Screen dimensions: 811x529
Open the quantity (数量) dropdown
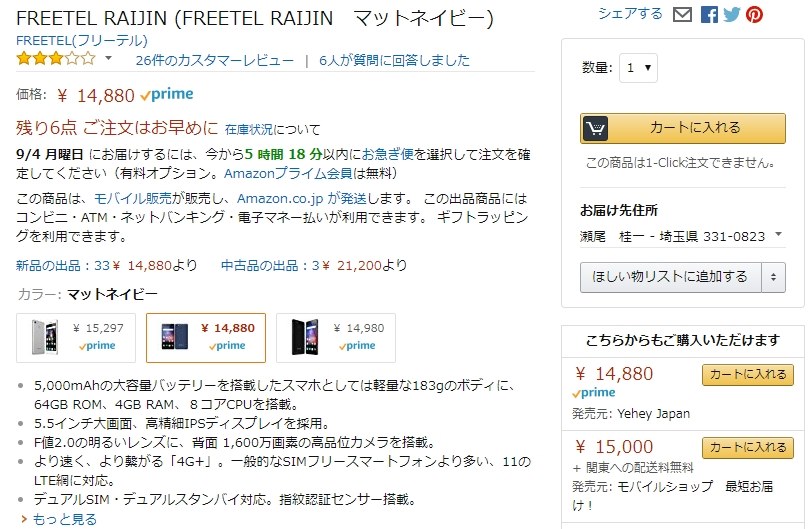(638, 68)
